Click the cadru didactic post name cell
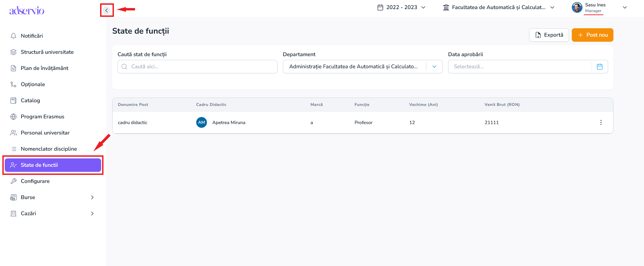The height and width of the screenshot is (266, 644). 133,122
